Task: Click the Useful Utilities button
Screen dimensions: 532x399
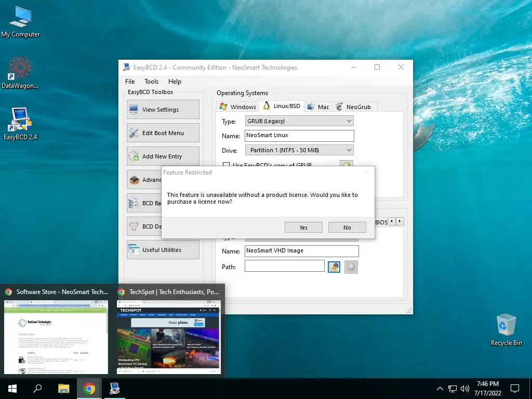Action: [x=163, y=250]
